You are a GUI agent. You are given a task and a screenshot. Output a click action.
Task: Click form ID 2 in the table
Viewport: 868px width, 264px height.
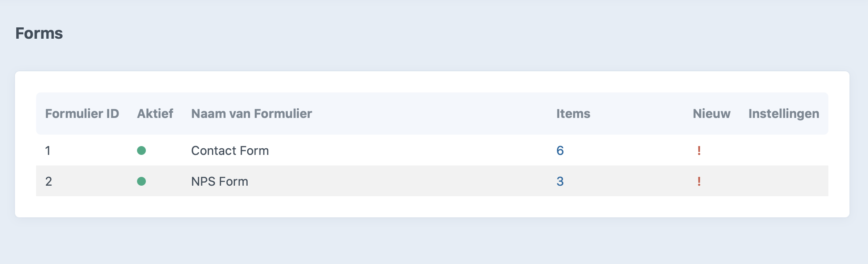[48, 181]
